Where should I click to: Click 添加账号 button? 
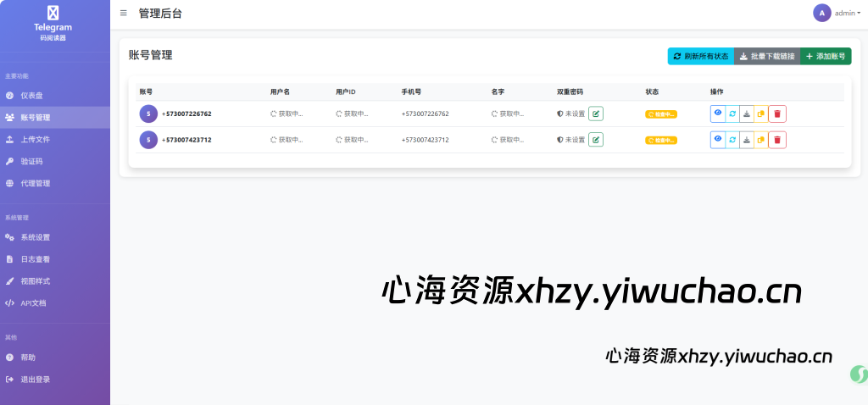(x=826, y=56)
